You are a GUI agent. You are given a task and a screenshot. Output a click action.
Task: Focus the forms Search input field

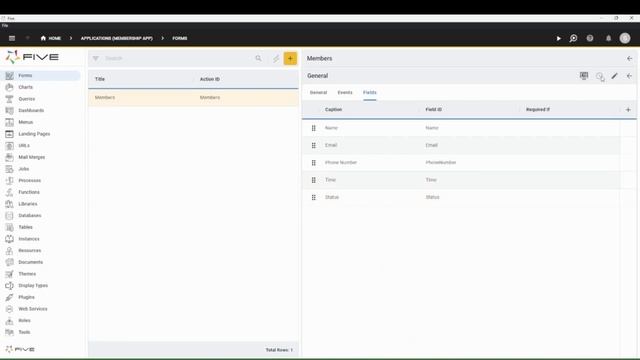pyautogui.click(x=178, y=58)
